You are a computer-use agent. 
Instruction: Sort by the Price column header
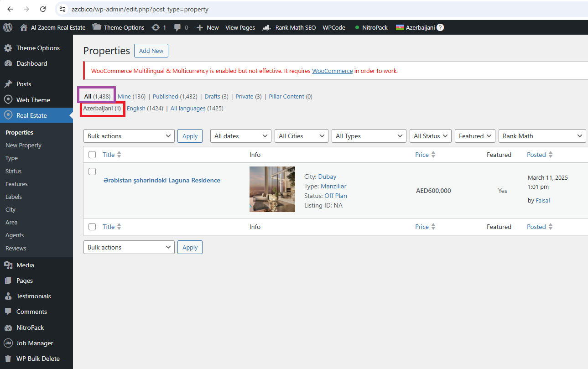tap(422, 155)
